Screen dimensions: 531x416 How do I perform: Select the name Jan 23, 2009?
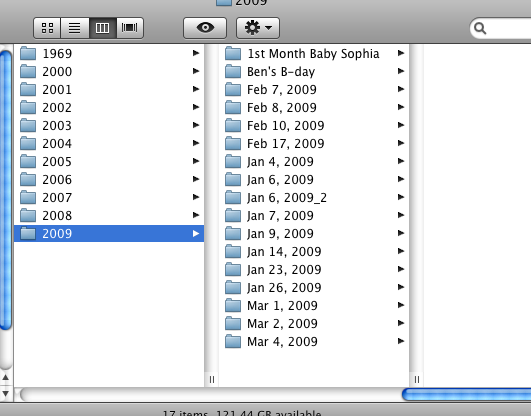pos(284,269)
